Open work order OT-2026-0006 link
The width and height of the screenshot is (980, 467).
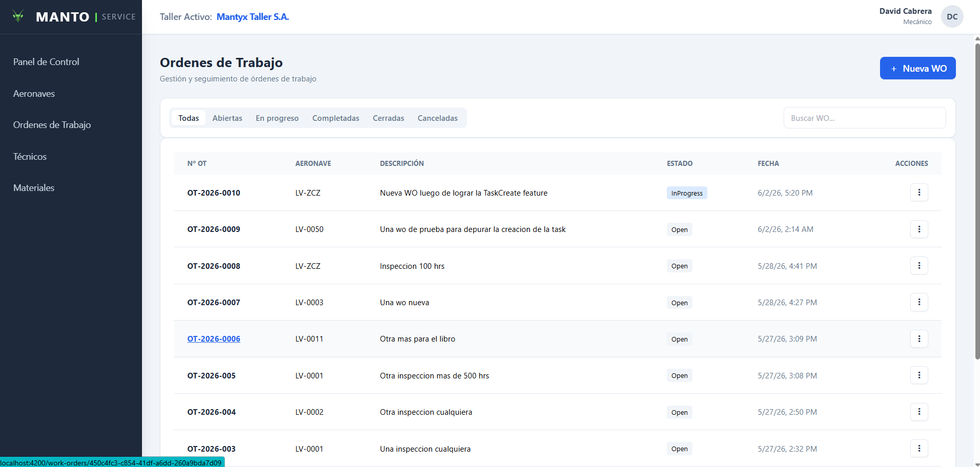[x=214, y=339]
